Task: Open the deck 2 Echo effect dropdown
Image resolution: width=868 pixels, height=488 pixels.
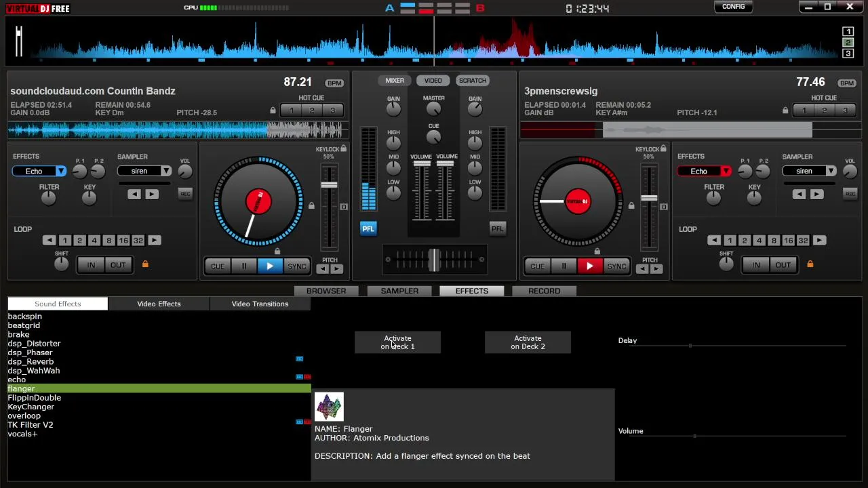Action: click(726, 171)
